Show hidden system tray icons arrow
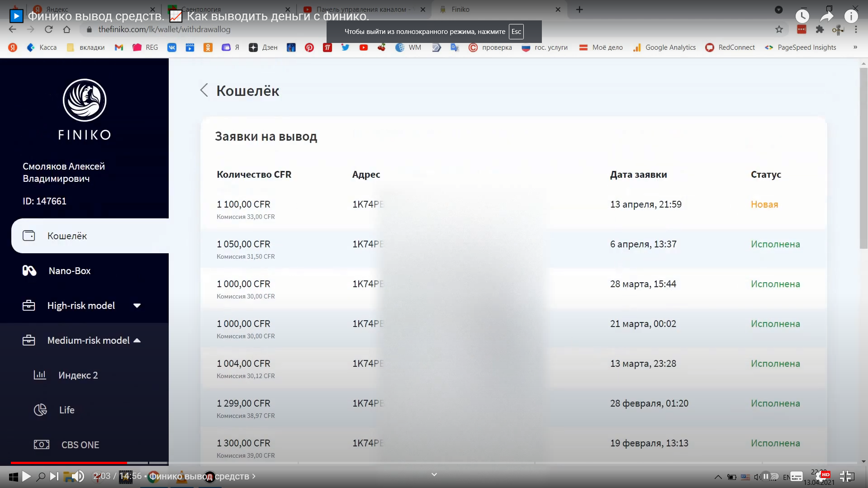Viewport: 868px width, 488px height. tap(718, 477)
